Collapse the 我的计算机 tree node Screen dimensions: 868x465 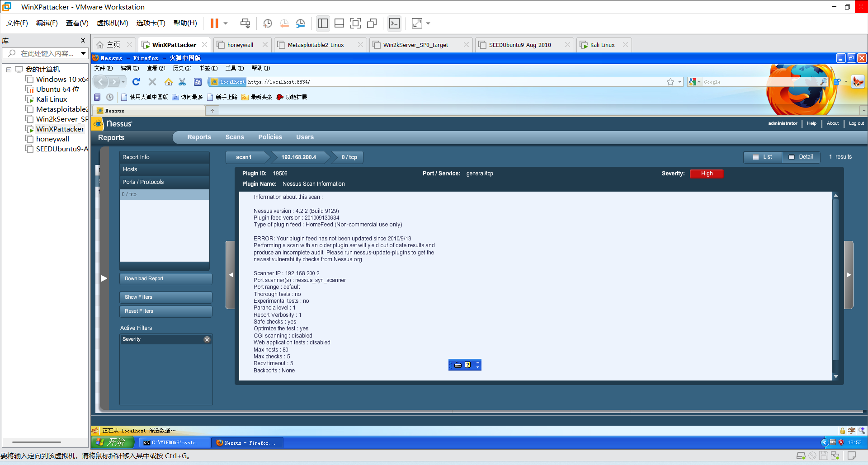pos(9,70)
